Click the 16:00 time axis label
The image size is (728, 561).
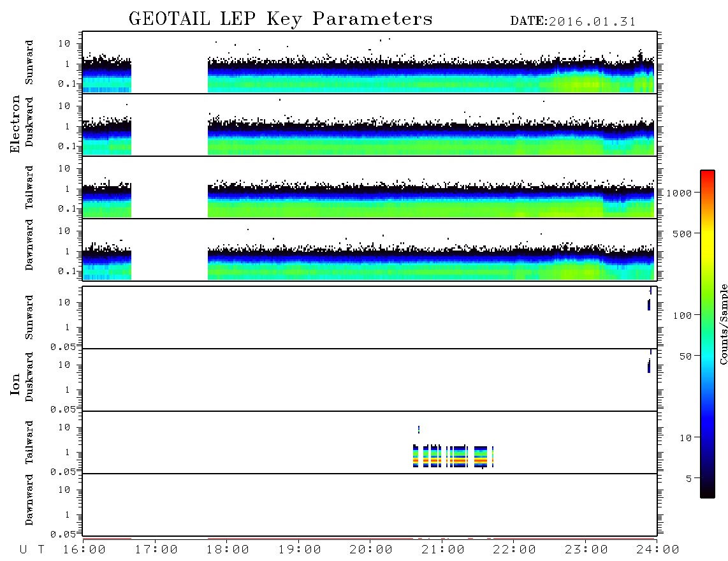(x=85, y=550)
